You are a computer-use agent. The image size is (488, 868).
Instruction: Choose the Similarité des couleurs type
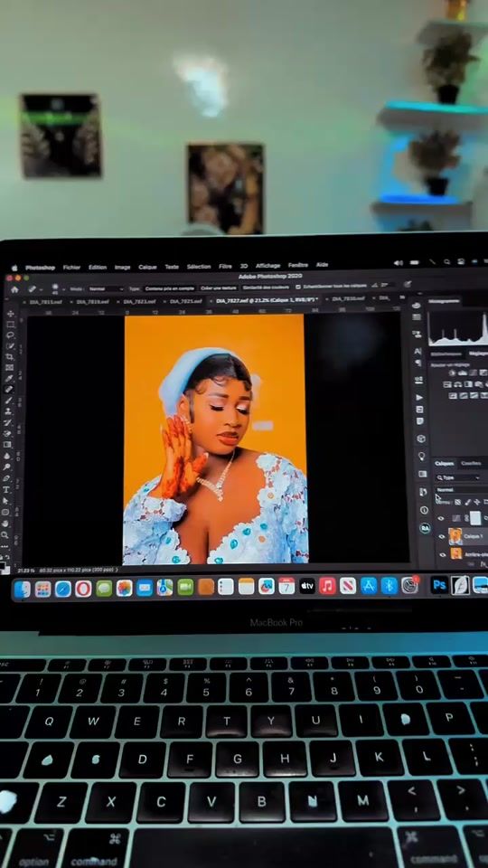266,288
